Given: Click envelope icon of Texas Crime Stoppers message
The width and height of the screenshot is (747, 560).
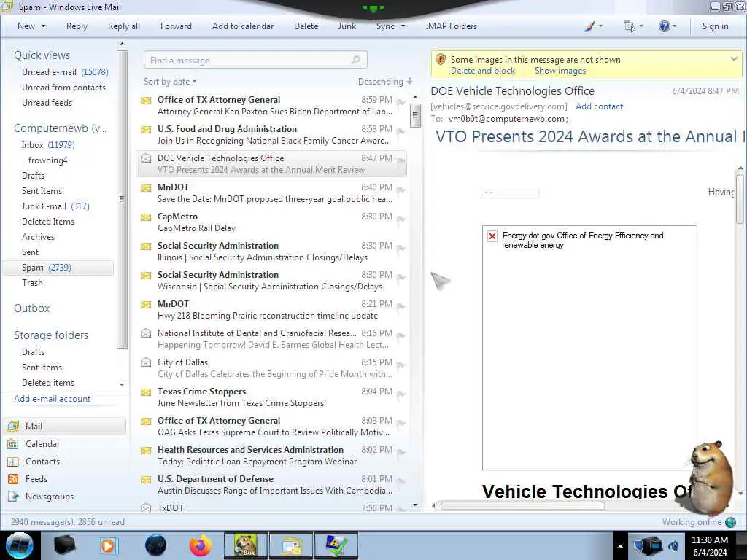Looking at the screenshot, I should [146, 392].
